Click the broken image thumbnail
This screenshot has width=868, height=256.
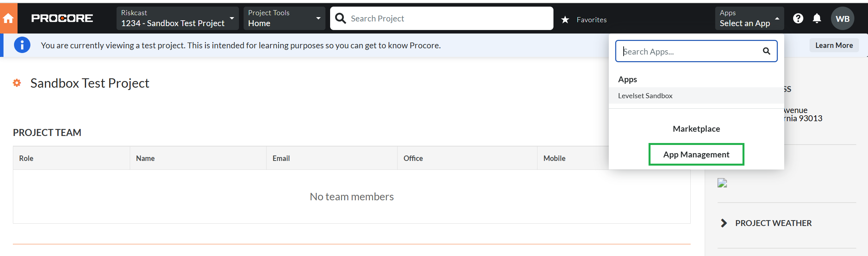point(722,183)
